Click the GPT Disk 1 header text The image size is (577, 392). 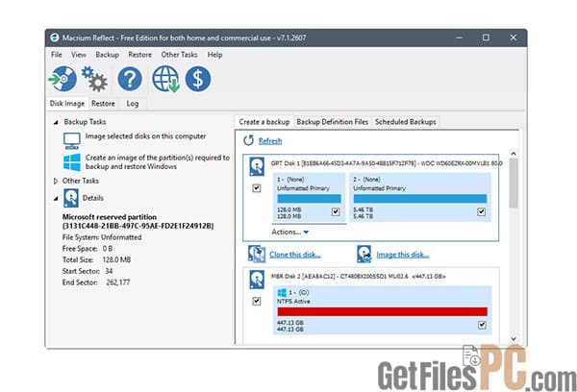[x=387, y=163]
